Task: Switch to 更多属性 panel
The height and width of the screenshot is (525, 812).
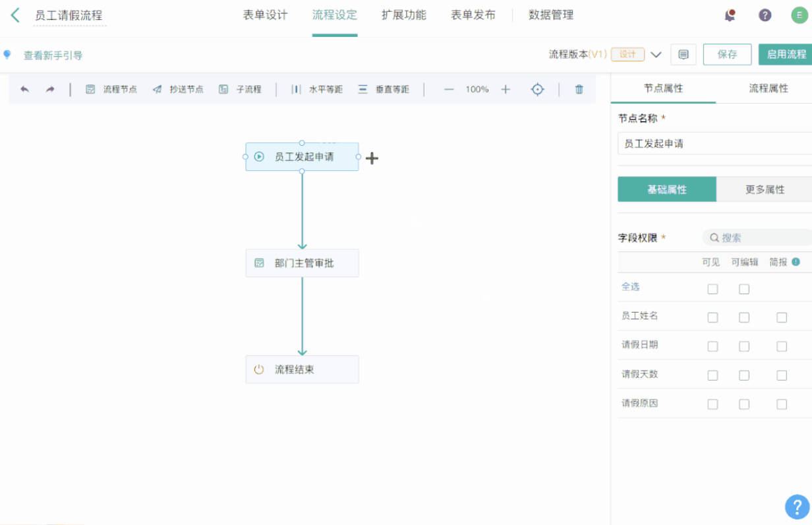Action: coord(765,189)
